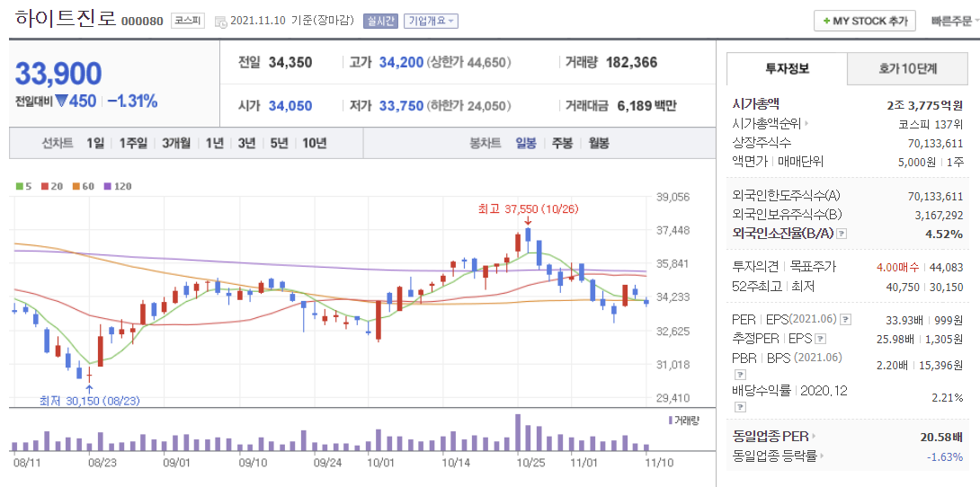Click the red arrow at 최고 37,550 marker
The width and height of the screenshot is (980, 487).
pyautogui.click(x=528, y=221)
